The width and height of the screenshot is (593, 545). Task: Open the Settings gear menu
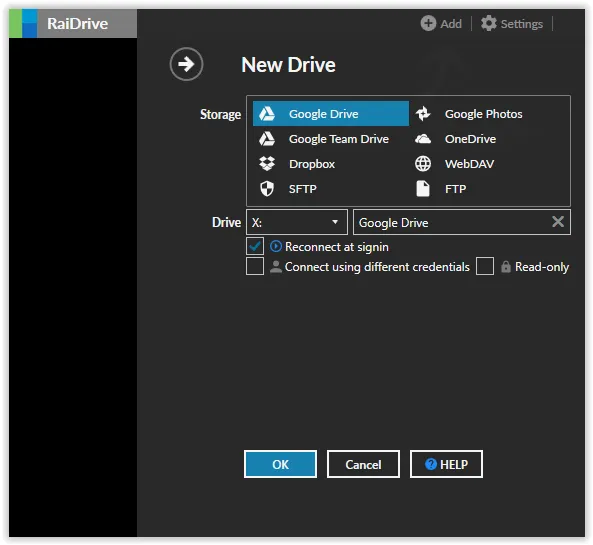[x=512, y=24]
